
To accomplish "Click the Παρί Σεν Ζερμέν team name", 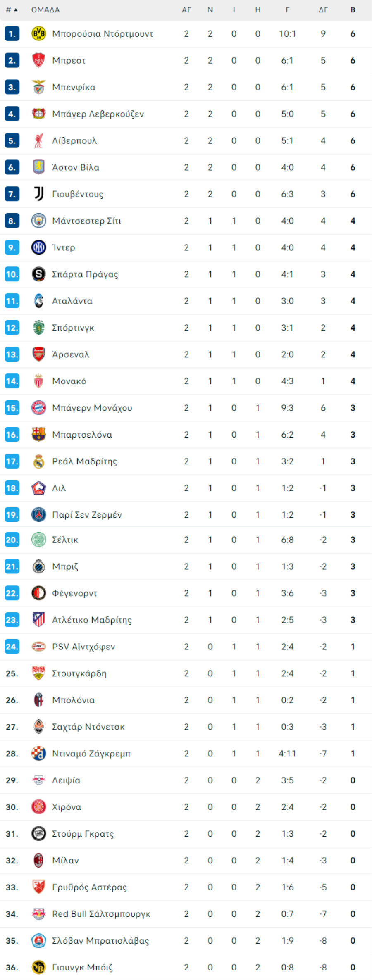I will [87, 515].
